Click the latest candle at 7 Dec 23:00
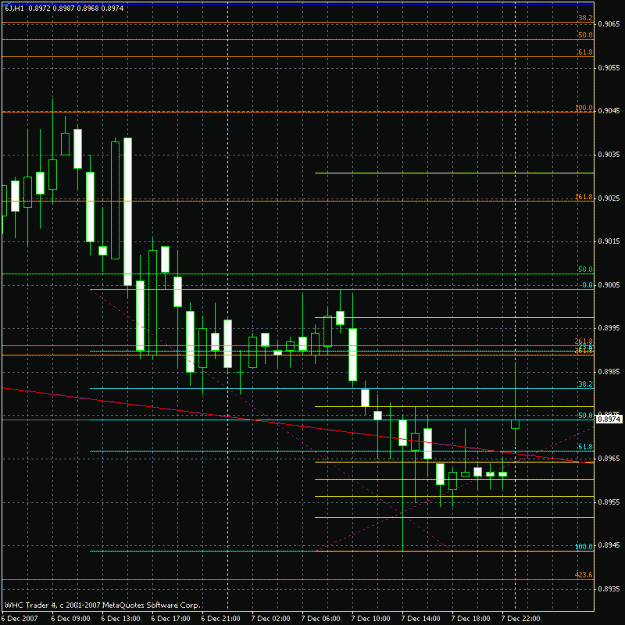Screen dimensions: 625x625 click(x=515, y=424)
